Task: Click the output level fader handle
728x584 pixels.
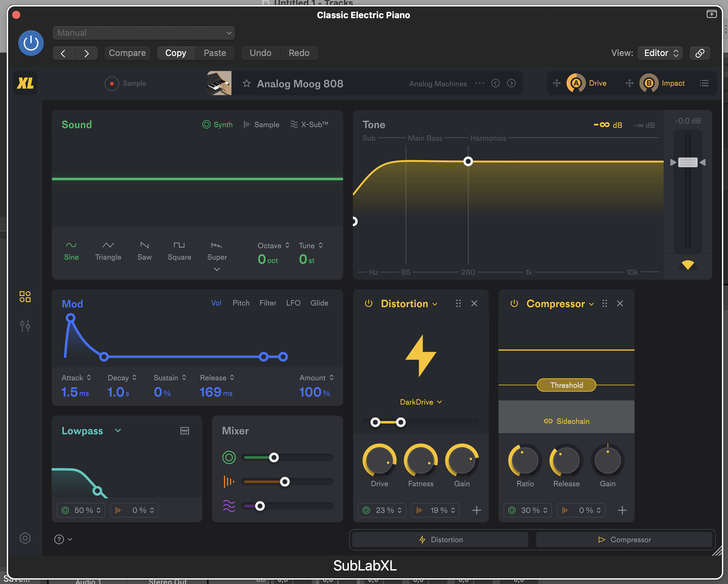Action: click(x=688, y=163)
